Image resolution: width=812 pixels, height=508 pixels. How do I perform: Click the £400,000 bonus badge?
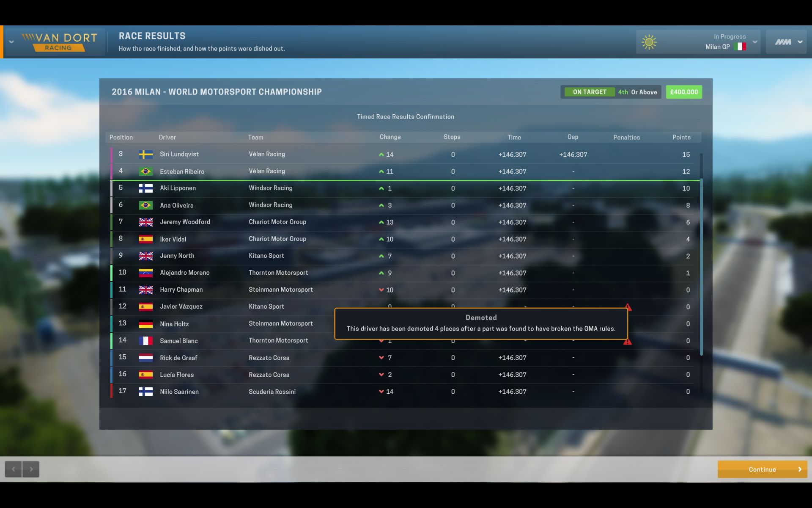(684, 92)
